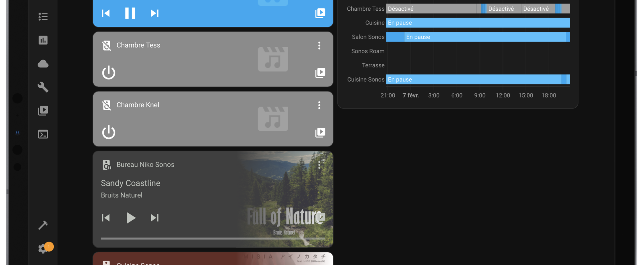
Task: Click the Sandy Coastline track title
Action: coord(131,183)
